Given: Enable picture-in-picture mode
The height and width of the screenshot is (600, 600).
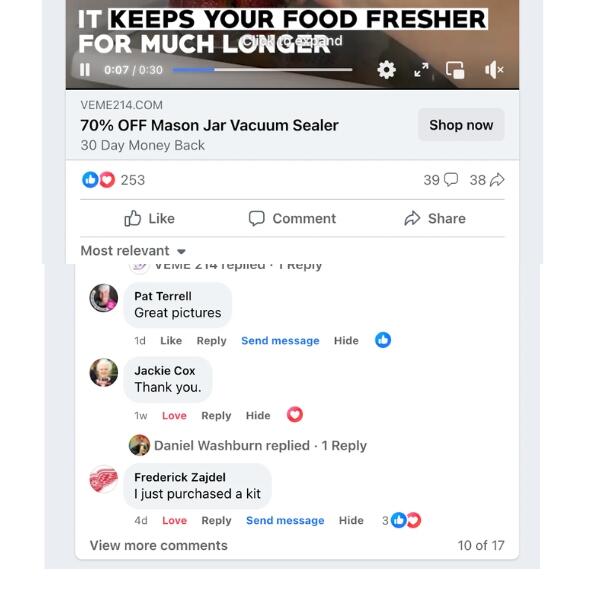Looking at the screenshot, I should (x=455, y=70).
